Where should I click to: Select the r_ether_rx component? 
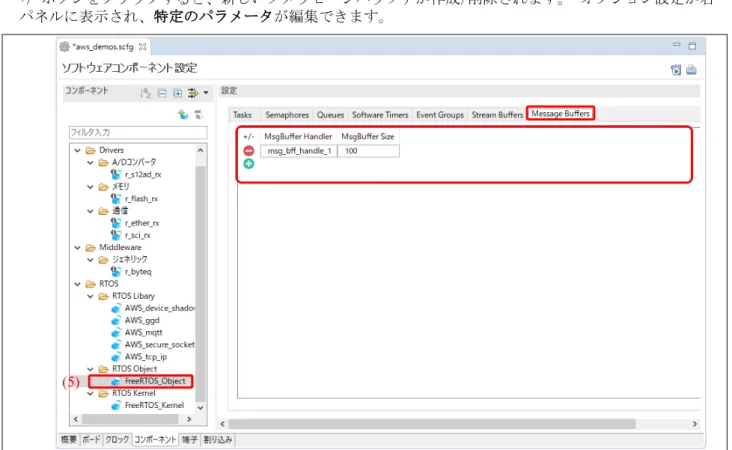click(142, 223)
